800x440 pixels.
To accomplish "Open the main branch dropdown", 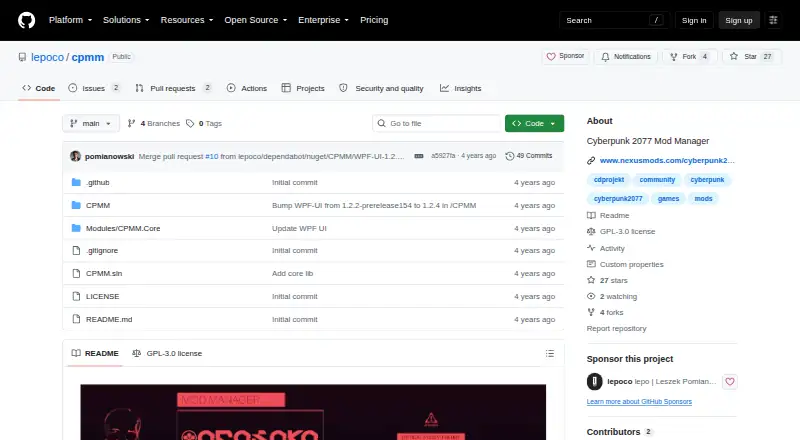I will (x=91, y=124).
